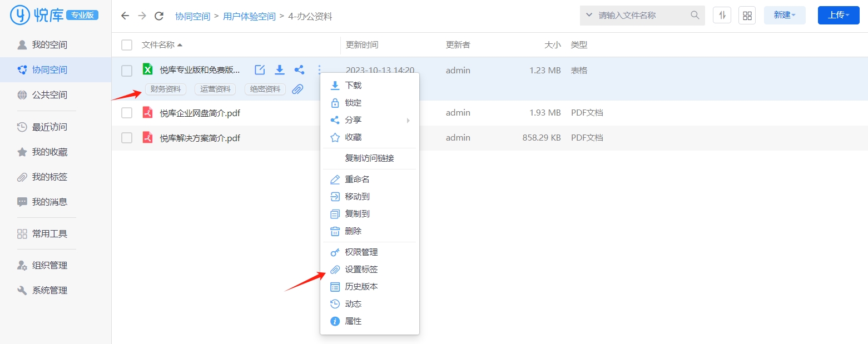
Task: Click the 财务资料 tag
Action: pyautogui.click(x=166, y=89)
